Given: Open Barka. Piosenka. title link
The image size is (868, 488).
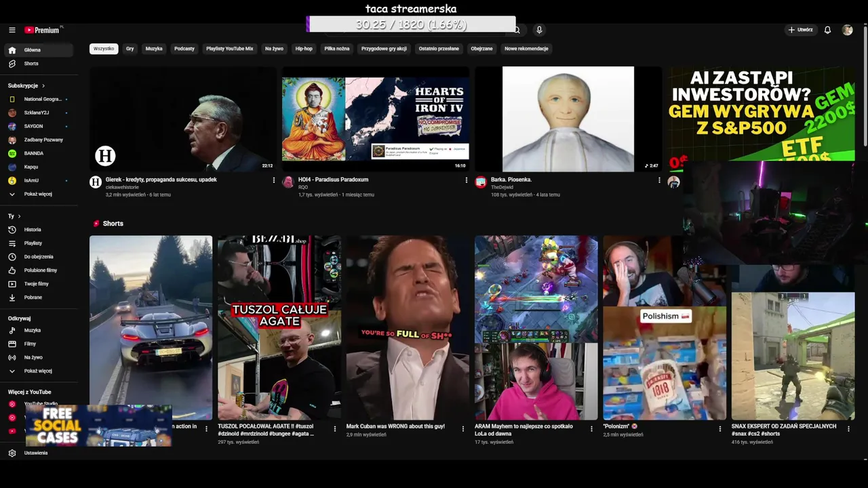Looking at the screenshot, I should tap(511, 180).
